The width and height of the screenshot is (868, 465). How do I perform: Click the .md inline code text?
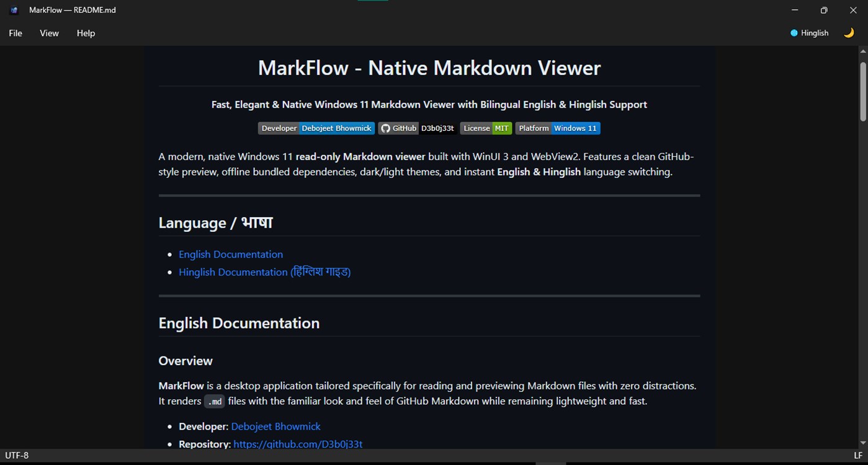click(x=215, y=402)
